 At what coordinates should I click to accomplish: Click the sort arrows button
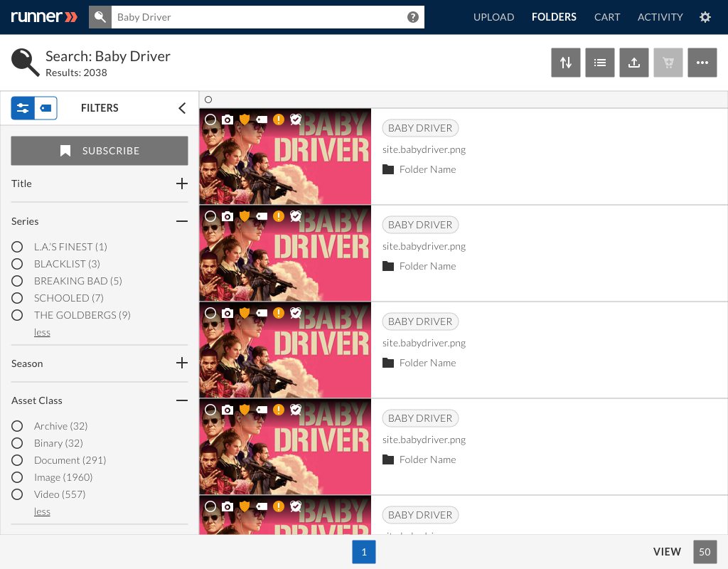point(565,63)
